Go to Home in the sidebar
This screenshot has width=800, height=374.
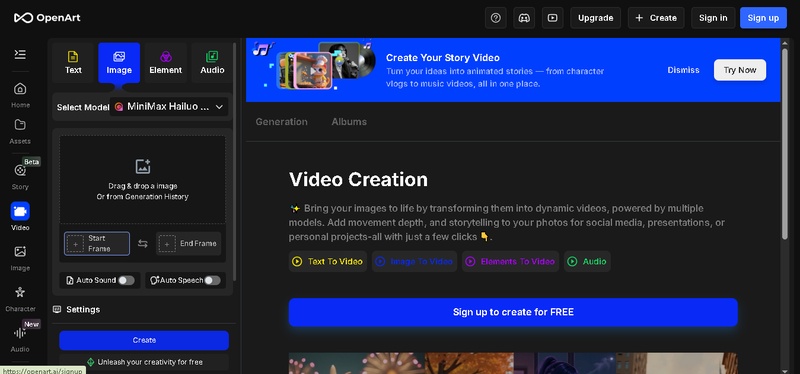point(20,94)
